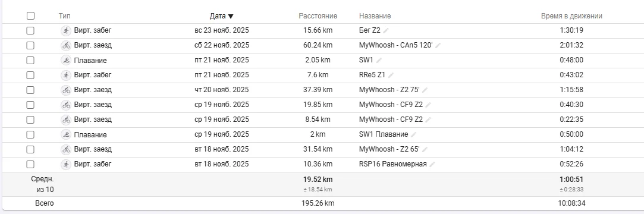The image size is (644, 214).
Task: Edit the name Бег Z2 with the pencil icon
Action: pyautogui.click(x=386, y=31)
